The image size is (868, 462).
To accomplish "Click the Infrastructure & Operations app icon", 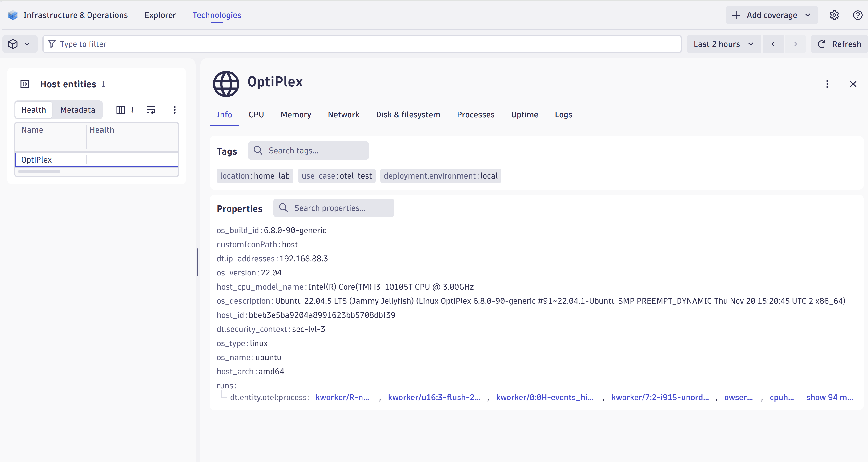I will (12, 15).
